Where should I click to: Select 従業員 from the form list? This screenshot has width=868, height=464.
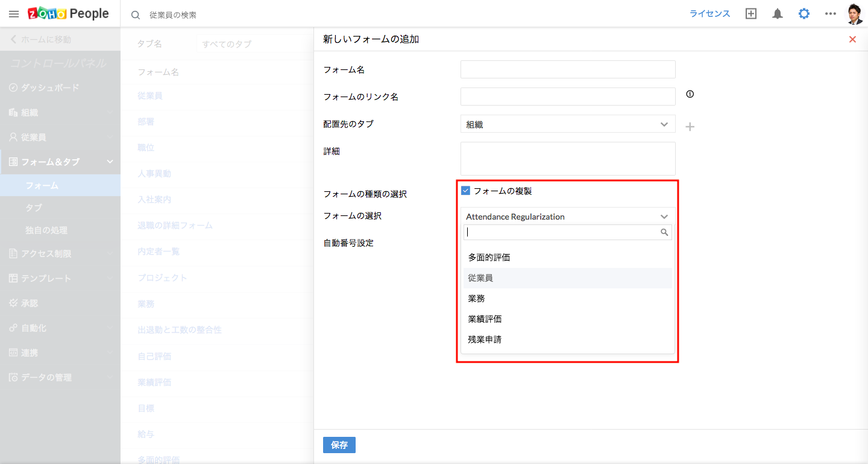pos(480,278)
